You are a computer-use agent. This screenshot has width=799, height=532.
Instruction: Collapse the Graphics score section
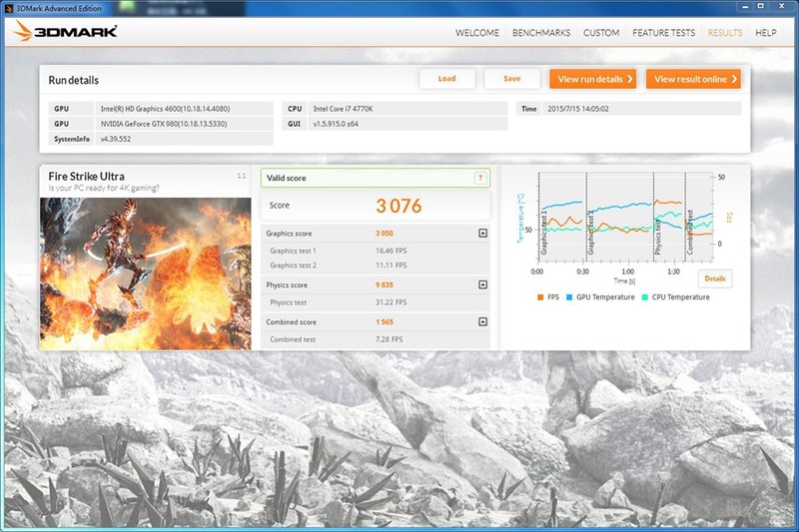click(x=482, y=233)
